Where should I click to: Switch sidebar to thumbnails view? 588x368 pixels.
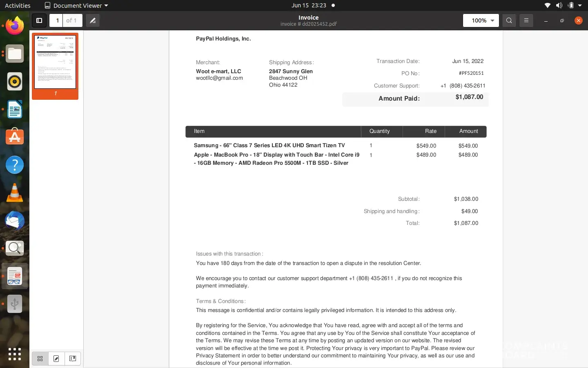[40, 359]
